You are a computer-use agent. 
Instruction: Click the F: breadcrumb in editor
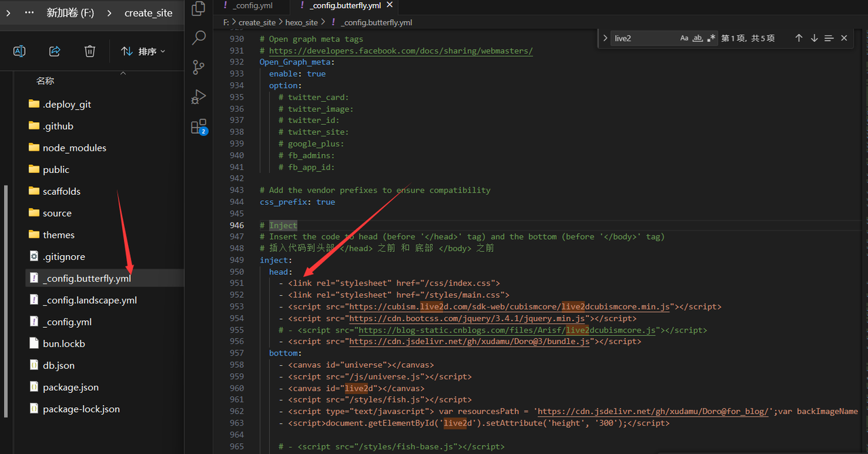pos(226,22)
